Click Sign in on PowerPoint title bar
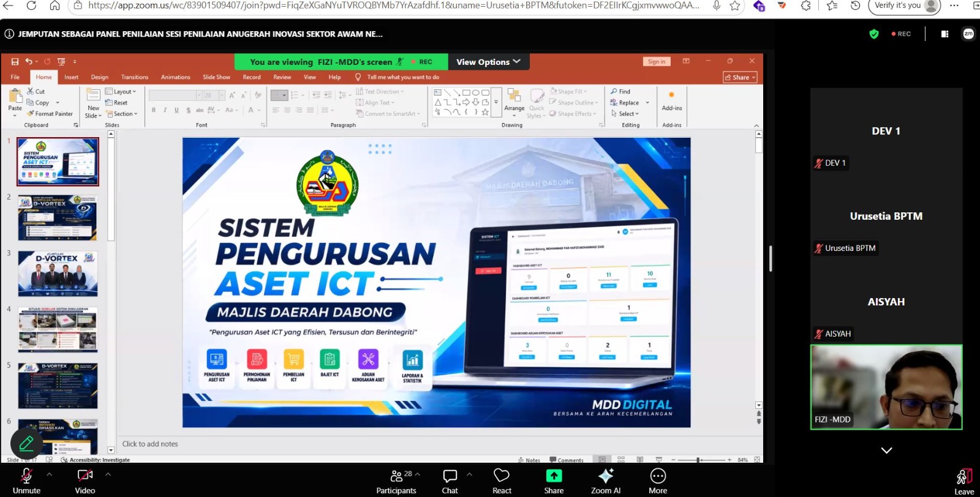 [657, 62]
